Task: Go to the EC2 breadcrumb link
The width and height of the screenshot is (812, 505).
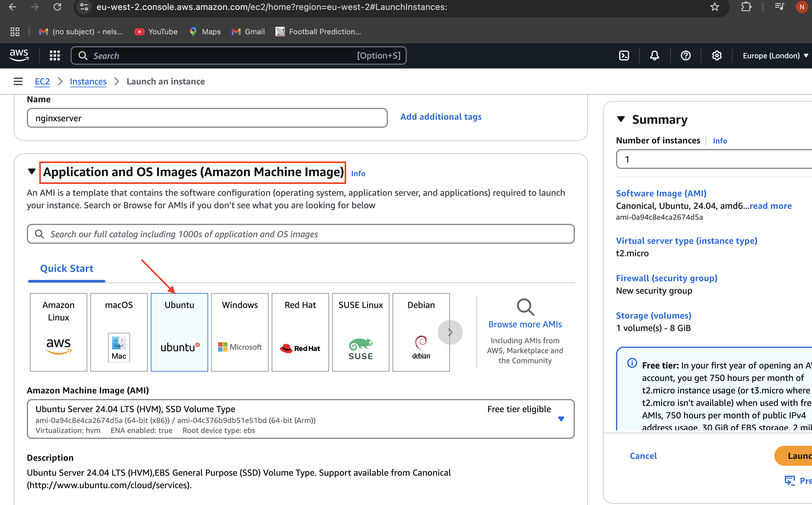Action: [x=42, y=81]
